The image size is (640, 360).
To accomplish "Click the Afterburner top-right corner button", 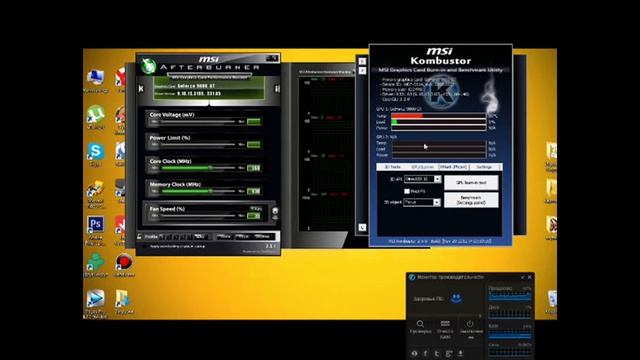I will [x=272, y=58].
